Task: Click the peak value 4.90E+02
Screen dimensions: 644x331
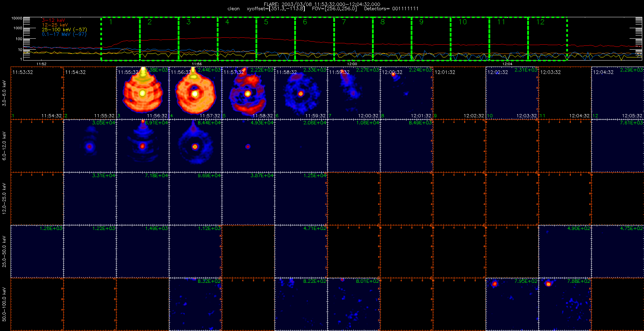Action: (x=579, y=228)
